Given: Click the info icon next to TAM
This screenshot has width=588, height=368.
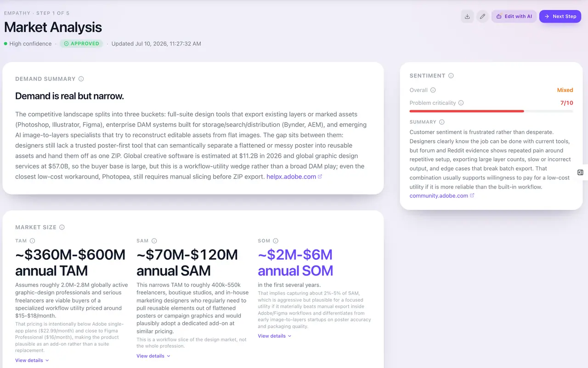Looking at the screenshot, I should coord(33,241).
